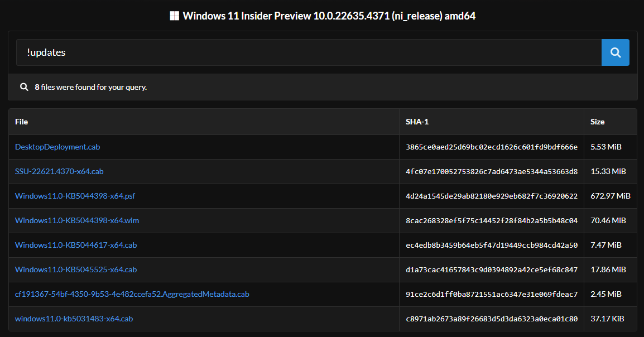Open the windows11.0-kb5031483-x64.cab link
644x337 pixels.
coord(74,319)
